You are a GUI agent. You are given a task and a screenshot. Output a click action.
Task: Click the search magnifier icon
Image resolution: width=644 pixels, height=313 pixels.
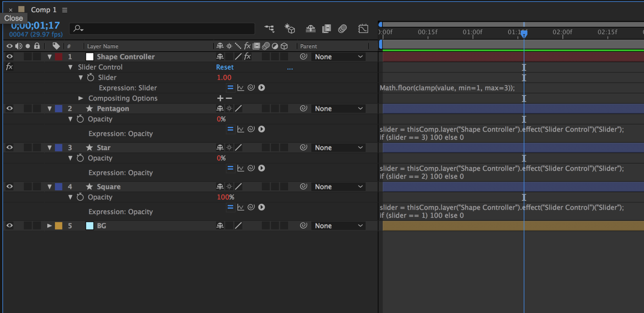tap(78, 29)
